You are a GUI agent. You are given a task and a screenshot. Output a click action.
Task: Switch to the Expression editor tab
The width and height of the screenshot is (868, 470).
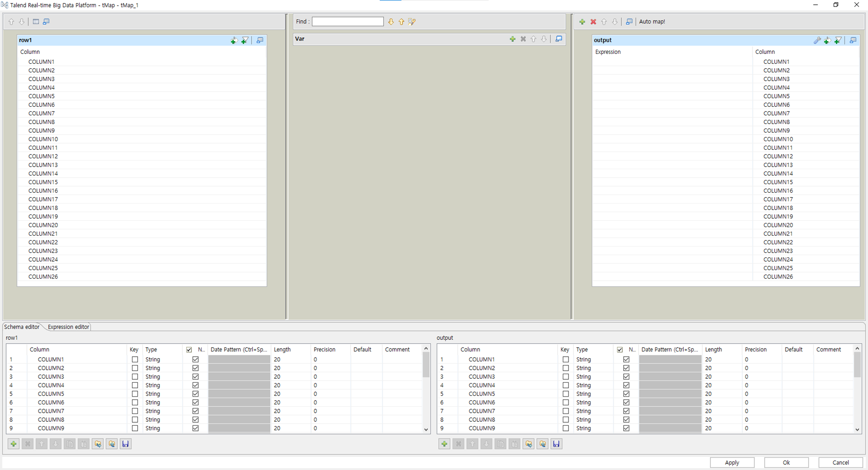pyautogui.click(x=69, y=327)
